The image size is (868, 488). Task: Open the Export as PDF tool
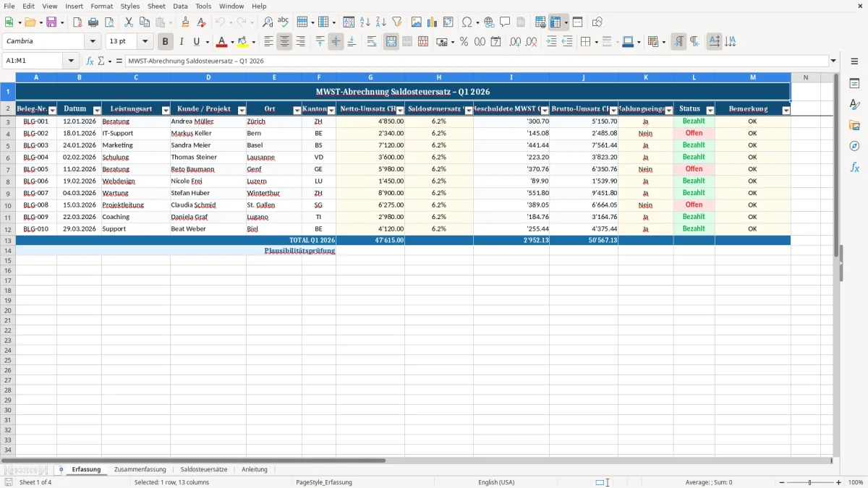click(x=77, y=22)
